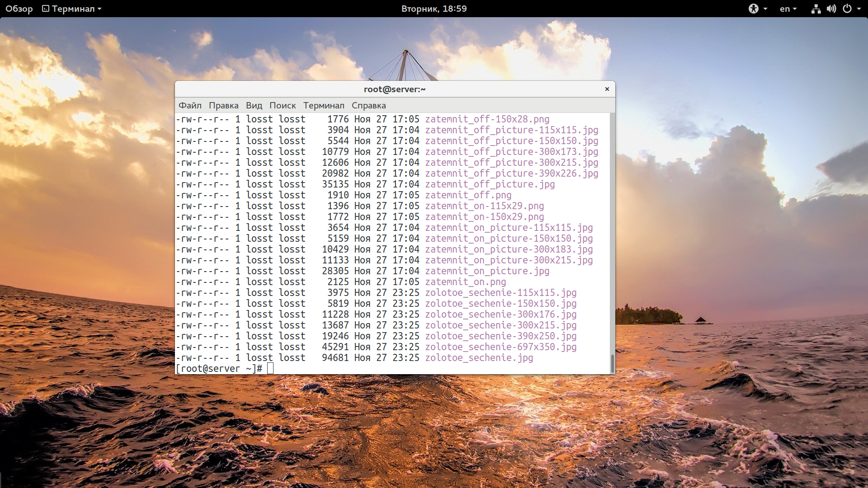The width and height of the screenshot is (868, 488).
Task: Click the network connection icon
Action: click(x=816, y=9)
